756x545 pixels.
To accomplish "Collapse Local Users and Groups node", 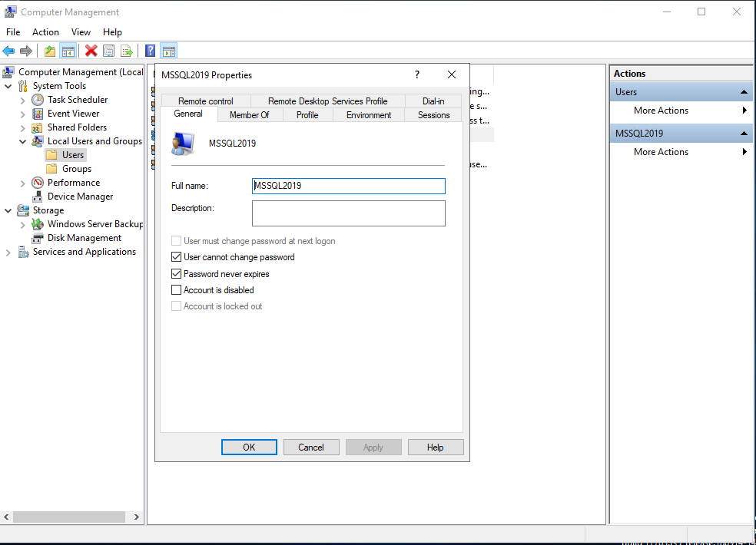I will (22, 142).
